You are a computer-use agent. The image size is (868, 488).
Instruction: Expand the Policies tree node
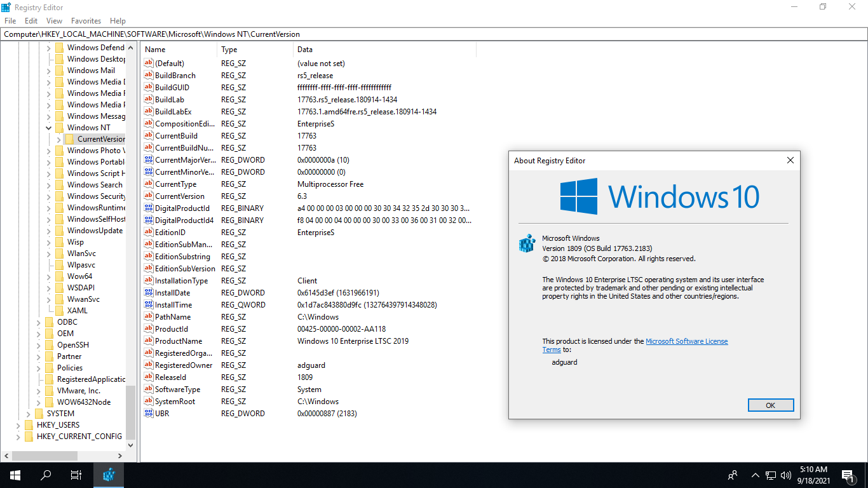tap(39, 368)
